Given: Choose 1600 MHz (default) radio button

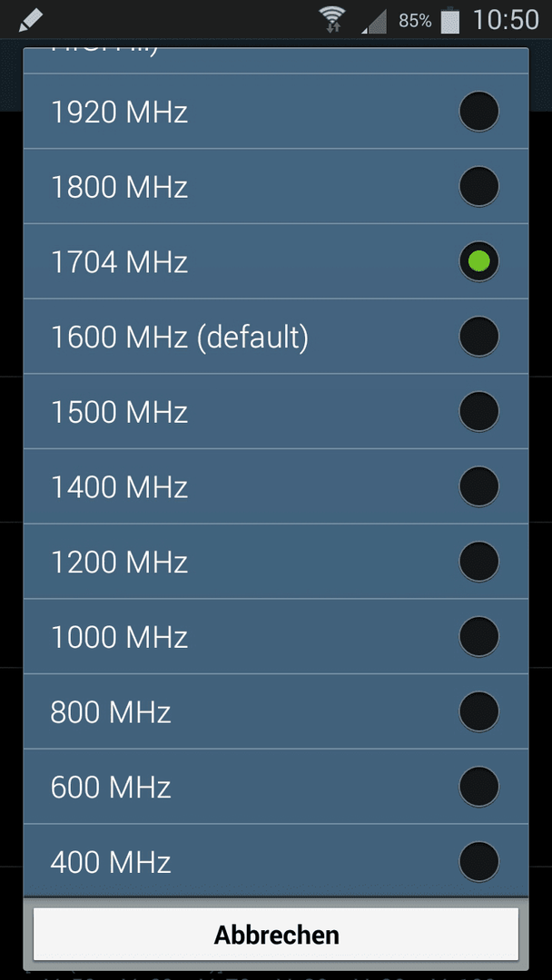Looking at the screenshot, I should pyautogui.click(x=478, y=337).
